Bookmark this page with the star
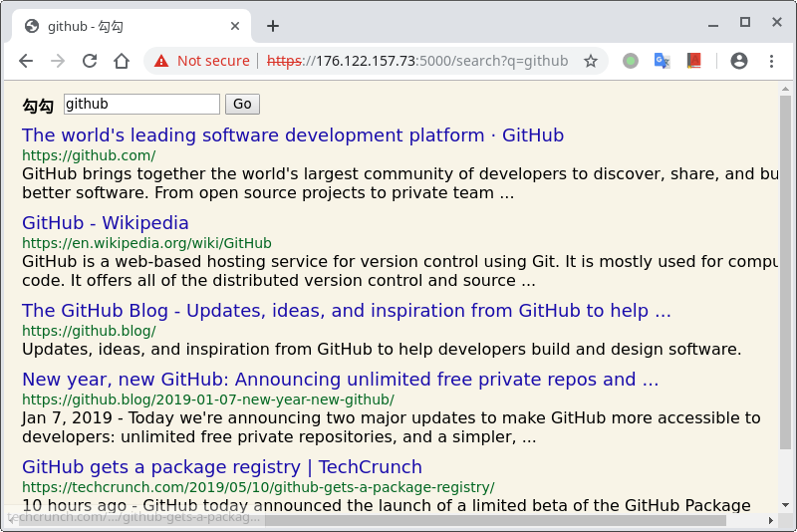 (x=590, y=61)
